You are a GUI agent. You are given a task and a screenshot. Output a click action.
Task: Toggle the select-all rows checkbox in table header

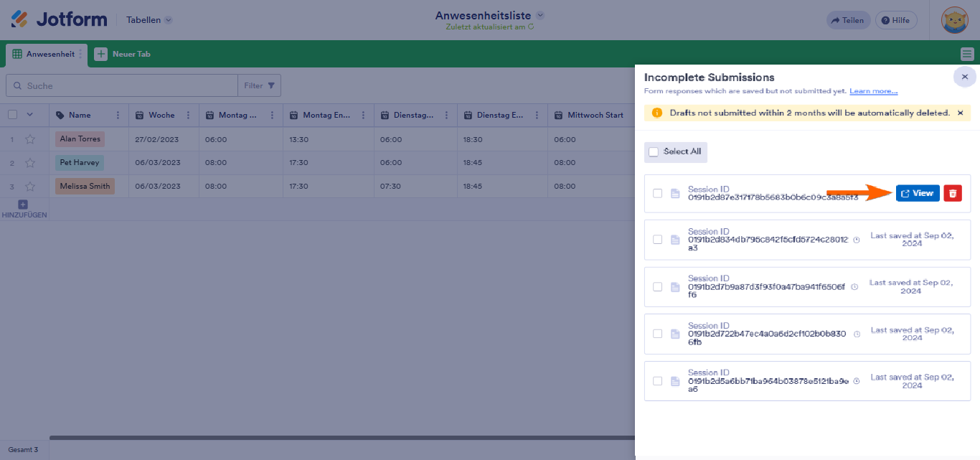pyautogui.click(x=12, y=115)
